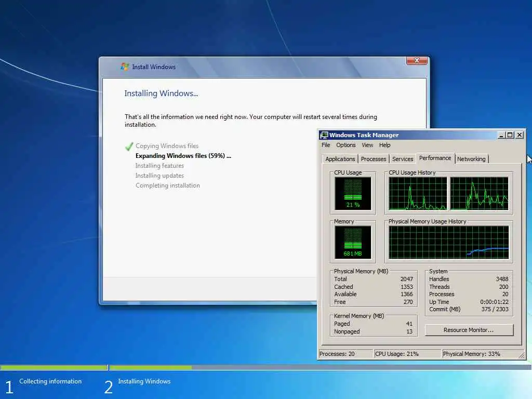The width and height of the screenshot is (532, 399).
Task: Click the 'Expanding Windows files (59%)' text
Action: [183, 156]
